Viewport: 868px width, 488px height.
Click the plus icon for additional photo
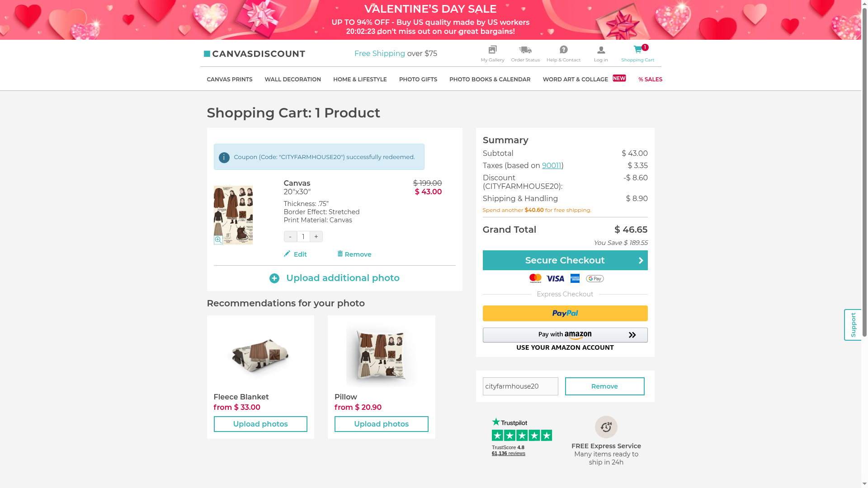(x=274, y=278)
